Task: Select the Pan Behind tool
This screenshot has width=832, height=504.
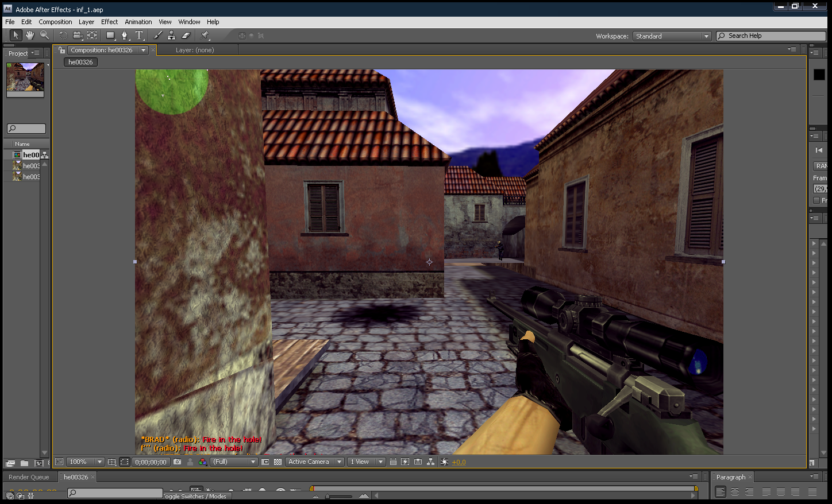Action: click(92, 36)
